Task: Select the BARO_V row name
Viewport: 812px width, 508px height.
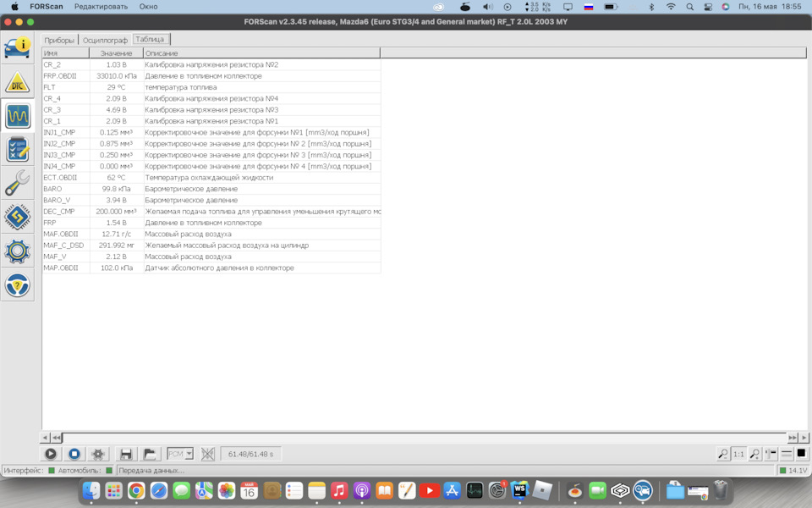Action: 57,200
